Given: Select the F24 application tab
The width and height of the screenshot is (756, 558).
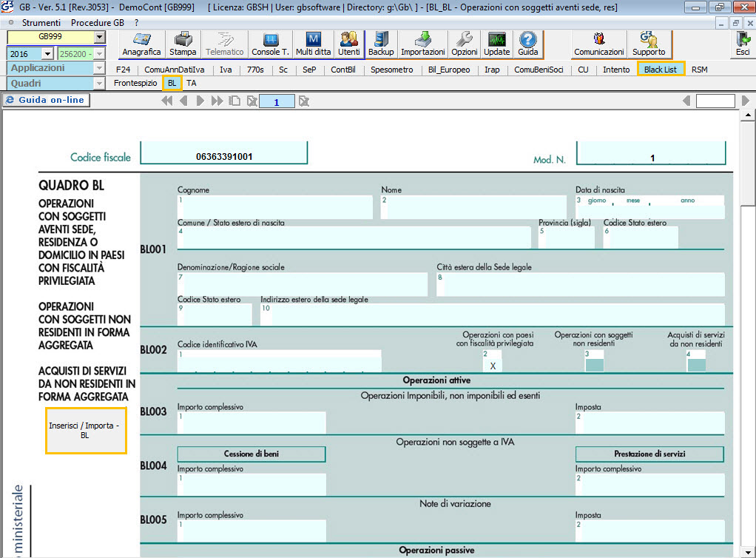Looking at the screenshot, I should 123,70.
